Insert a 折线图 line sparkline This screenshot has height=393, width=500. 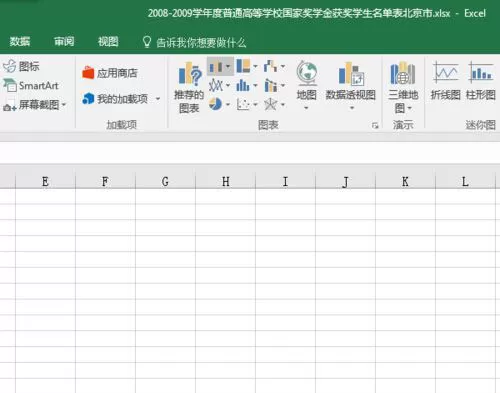445,81
